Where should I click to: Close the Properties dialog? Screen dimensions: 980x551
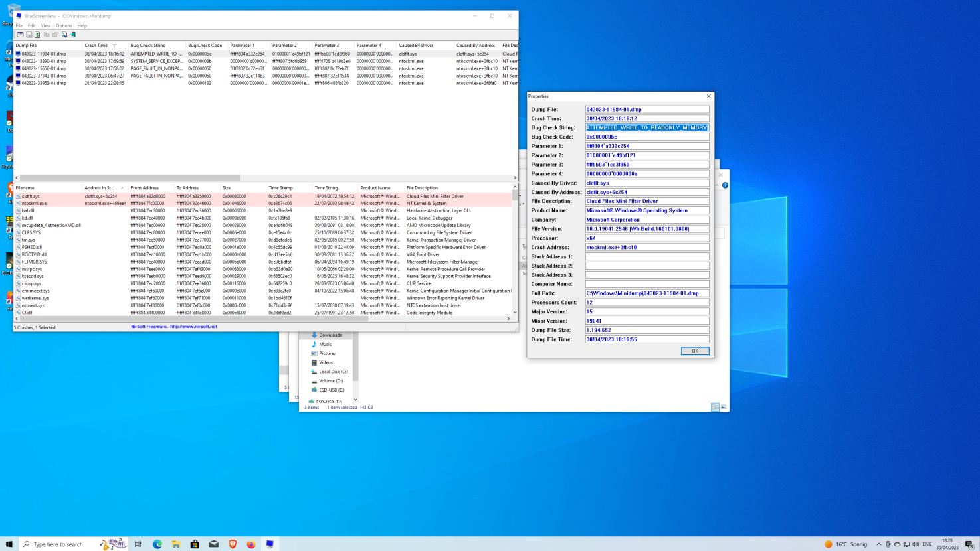tap(708, 96)
